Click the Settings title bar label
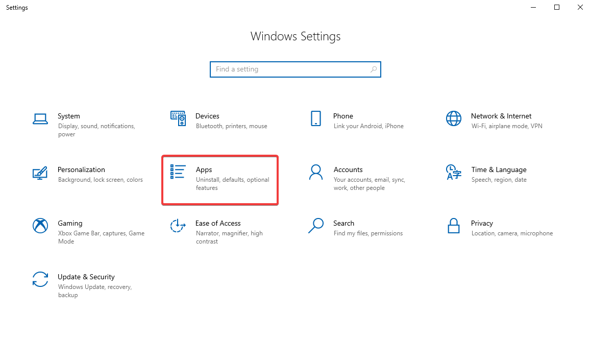This screenshot has height=364, width=590. click(17, 7)
